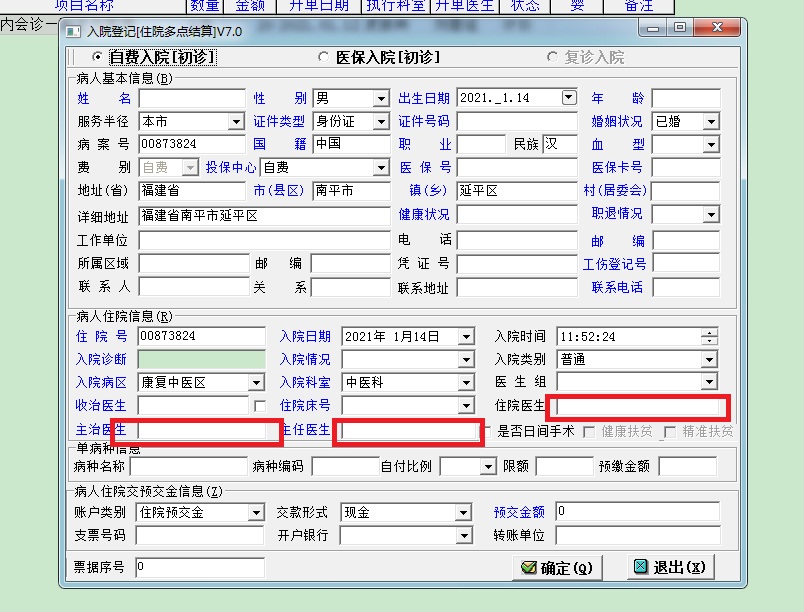Click the 联系电话 input field
Viewport: 804px width, 612px height.
click(x=686, y=288)
